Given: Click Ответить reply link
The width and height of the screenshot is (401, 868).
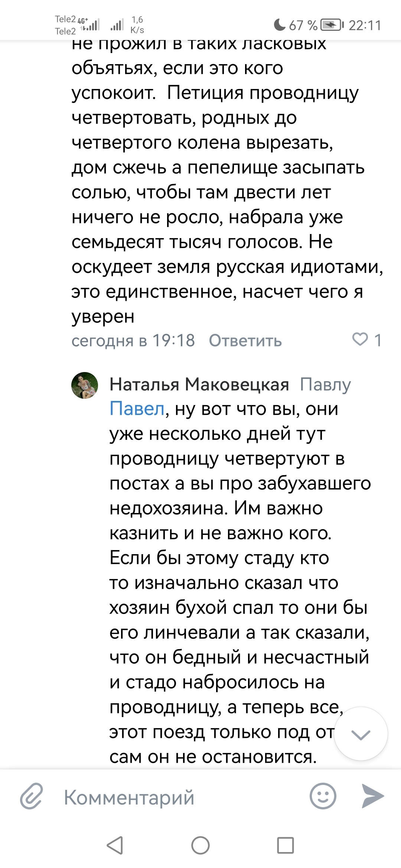Looking at the screenshot, I should point(245,341).
